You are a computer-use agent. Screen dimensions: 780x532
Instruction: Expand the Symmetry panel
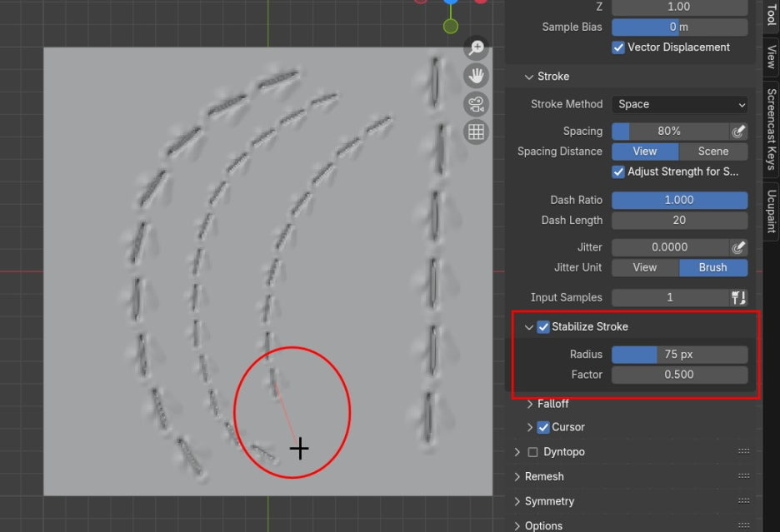pyautogui.click(x=517, y=501)
